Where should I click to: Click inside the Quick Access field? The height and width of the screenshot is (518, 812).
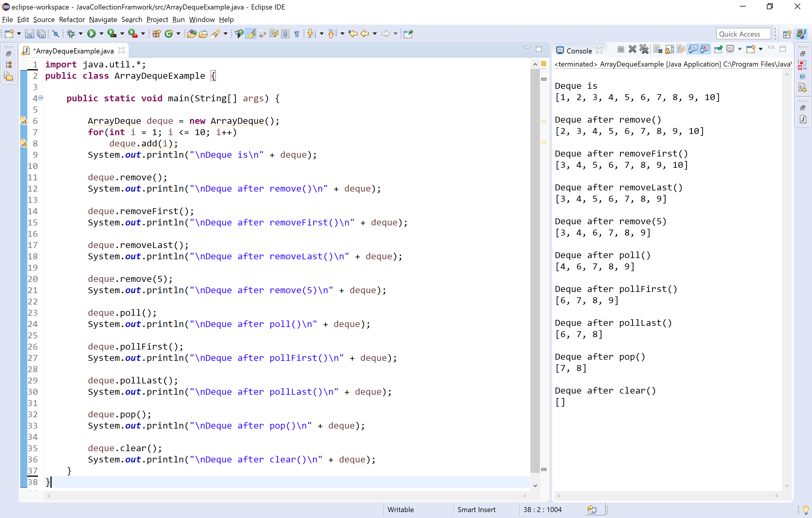[x=743, y=33]
